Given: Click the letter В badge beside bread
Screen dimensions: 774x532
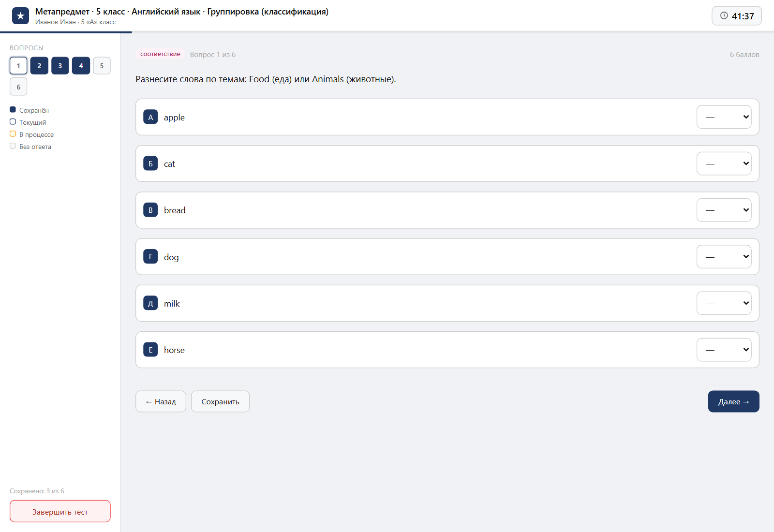Looking at the screenshot, I should click(150, 210).
